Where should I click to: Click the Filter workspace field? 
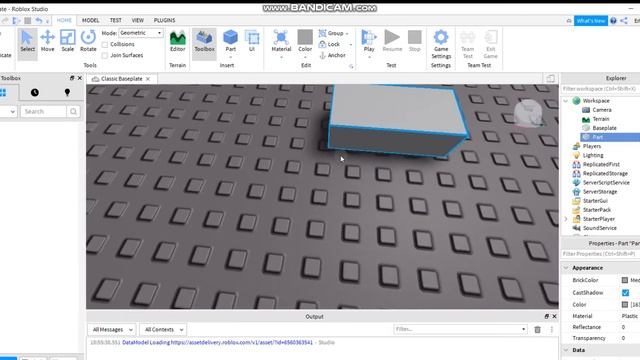click(x=600, y=89)
